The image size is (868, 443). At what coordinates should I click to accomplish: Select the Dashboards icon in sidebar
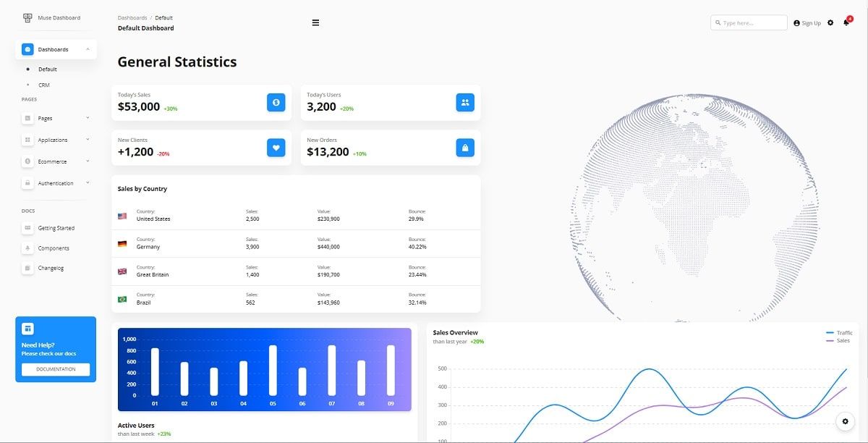click(x=27, y=49)
